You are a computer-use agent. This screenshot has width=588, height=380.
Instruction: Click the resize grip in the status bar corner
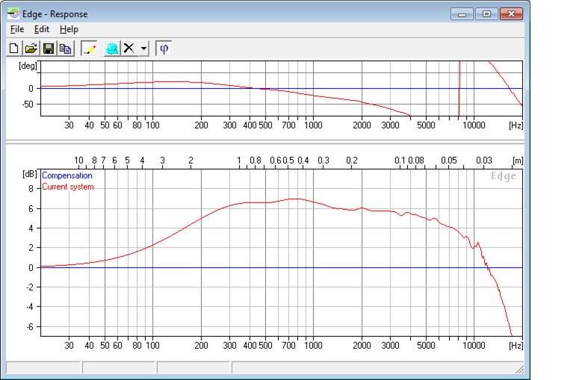tap(520, 369)
